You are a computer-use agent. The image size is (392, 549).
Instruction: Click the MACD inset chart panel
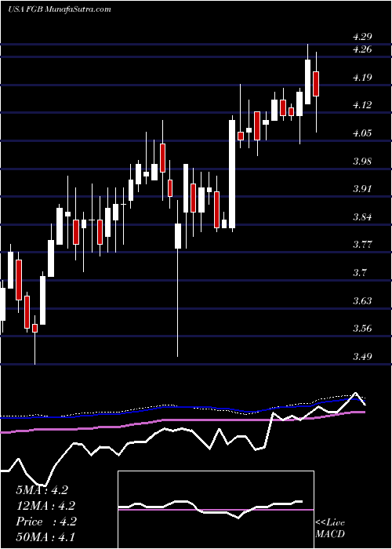pos(216,510)
